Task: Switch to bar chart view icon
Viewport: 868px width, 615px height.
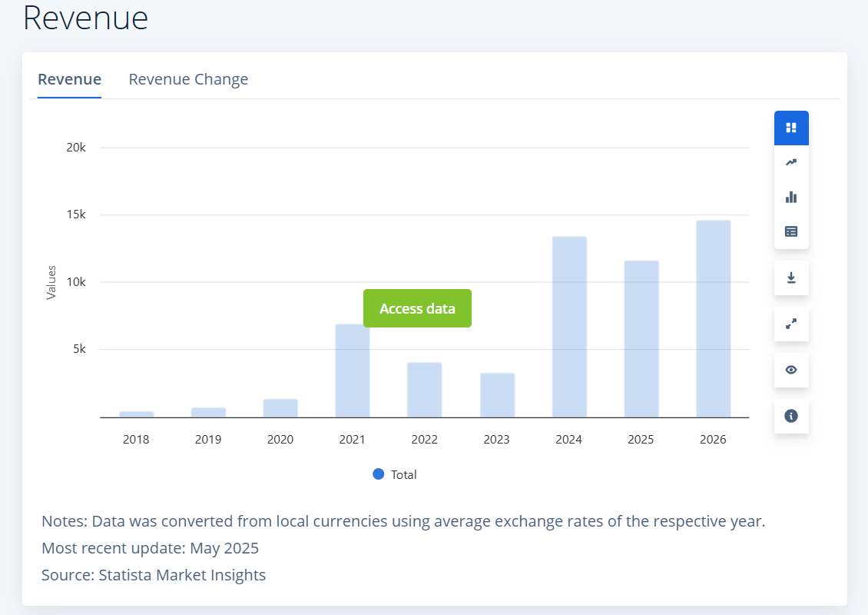Action: (791, 198)
